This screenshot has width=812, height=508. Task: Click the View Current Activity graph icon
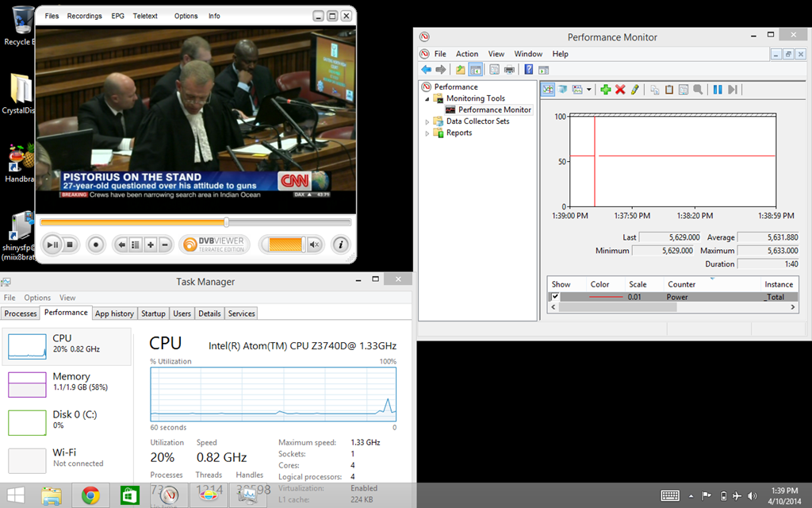(548, 90)
